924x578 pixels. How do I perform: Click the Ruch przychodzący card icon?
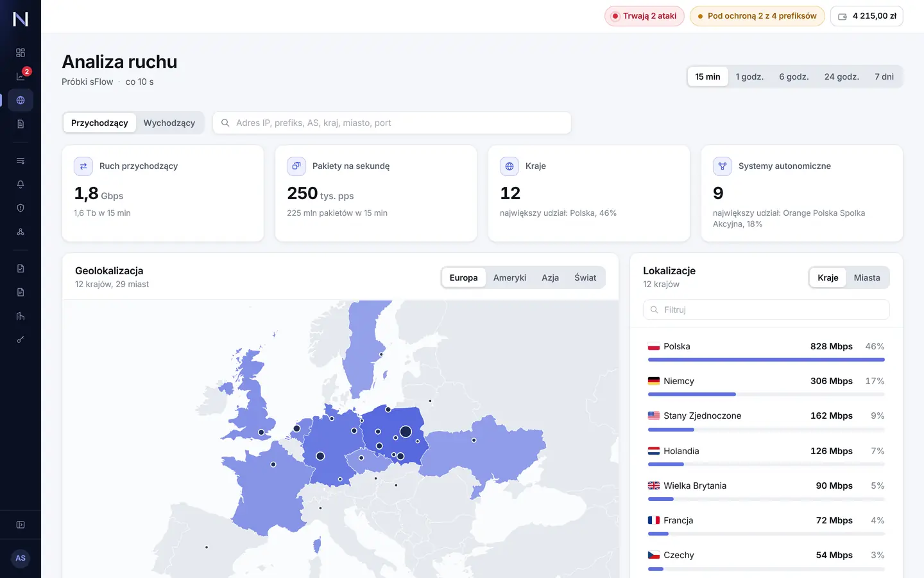tap(83, 166)
